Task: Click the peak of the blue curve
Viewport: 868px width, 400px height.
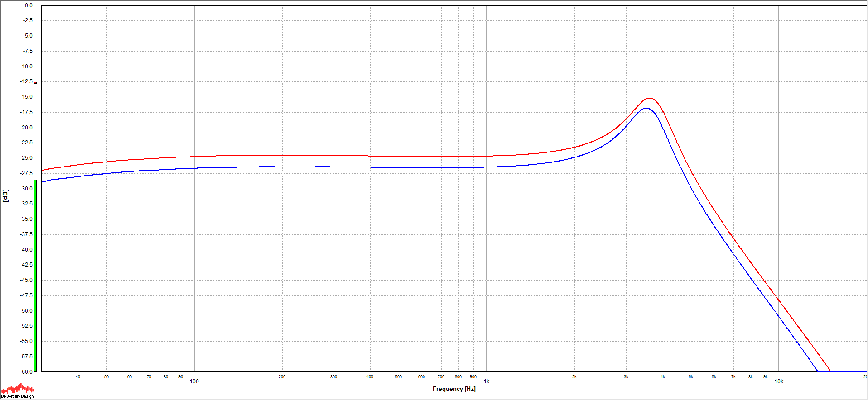Action: point(646,108)
